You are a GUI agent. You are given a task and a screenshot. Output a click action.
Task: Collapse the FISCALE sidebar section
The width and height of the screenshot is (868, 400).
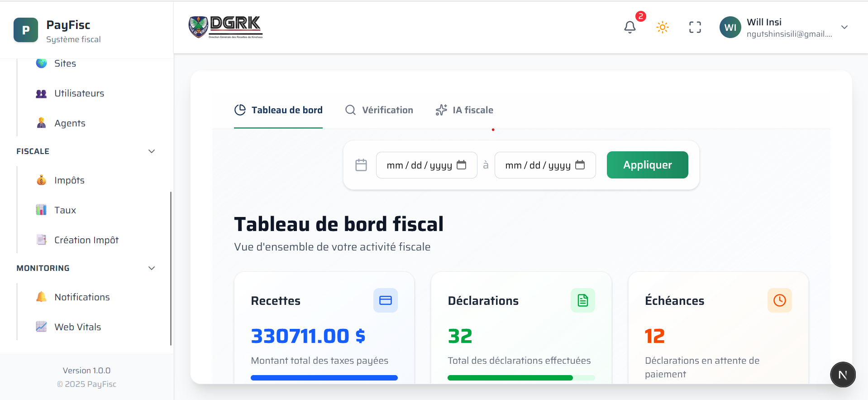[x=152, y=151]
